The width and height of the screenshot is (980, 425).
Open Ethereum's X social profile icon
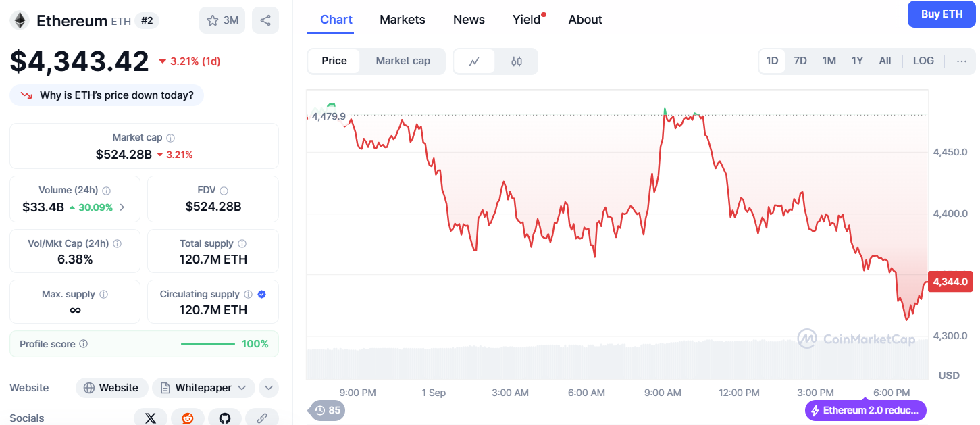[x=150, y=417]
